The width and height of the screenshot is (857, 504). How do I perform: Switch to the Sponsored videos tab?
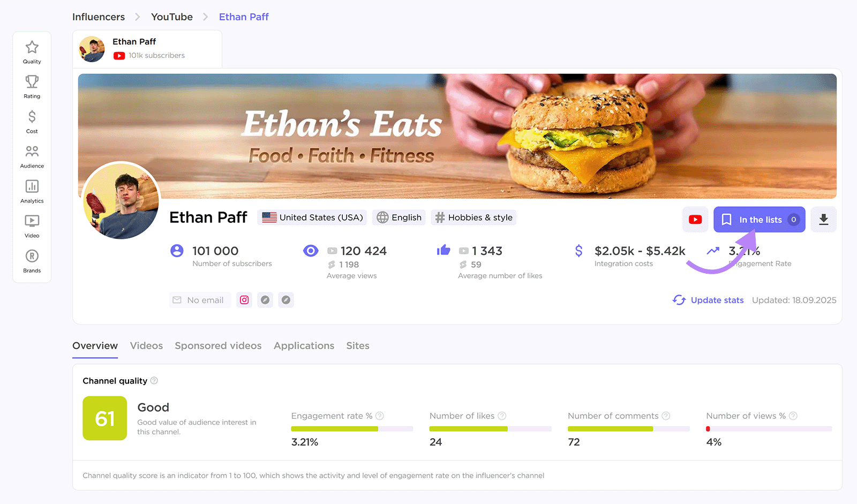coord(218,345)
